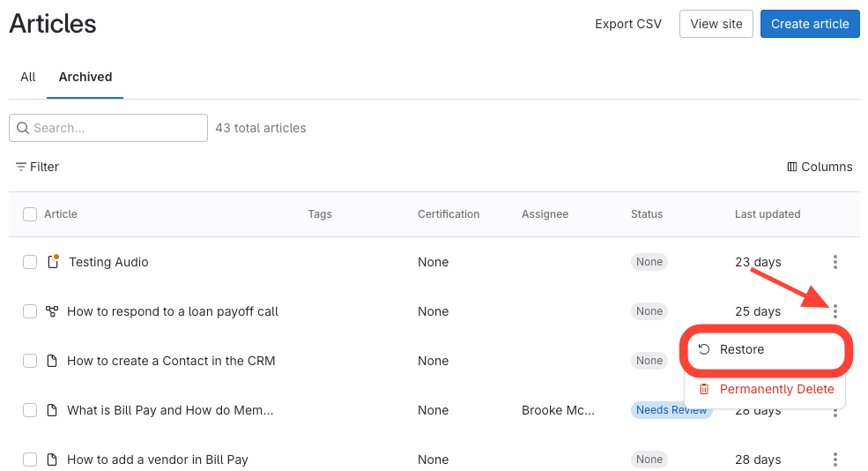Open the options menu for the loan payoff row

click(835, 310)
